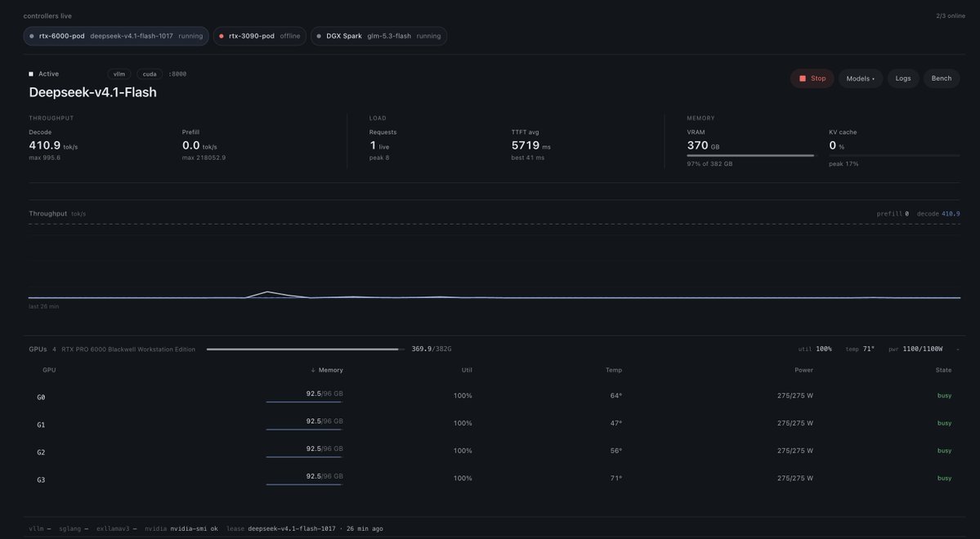Click the Deepseek-v4.1-Flash model title
This screenshot has height=539, width=980.
pos(92,92)
